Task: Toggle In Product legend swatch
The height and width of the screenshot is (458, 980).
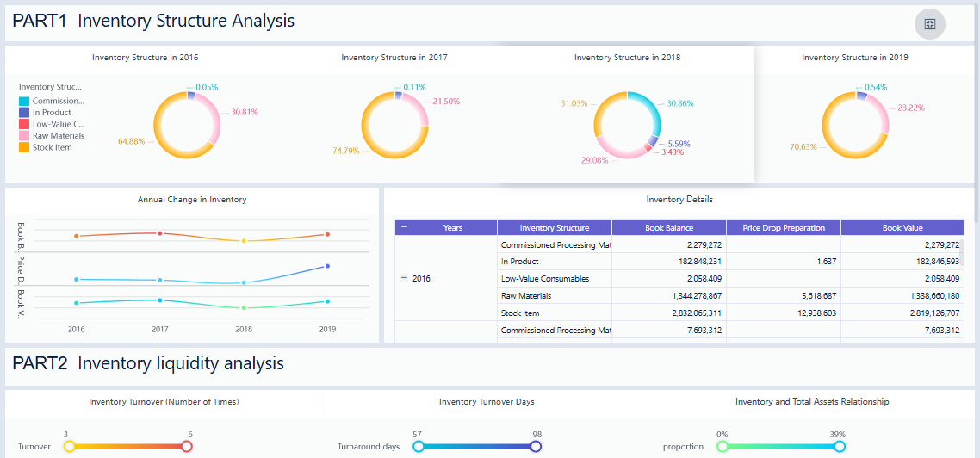Action: (x=24, y=113)
